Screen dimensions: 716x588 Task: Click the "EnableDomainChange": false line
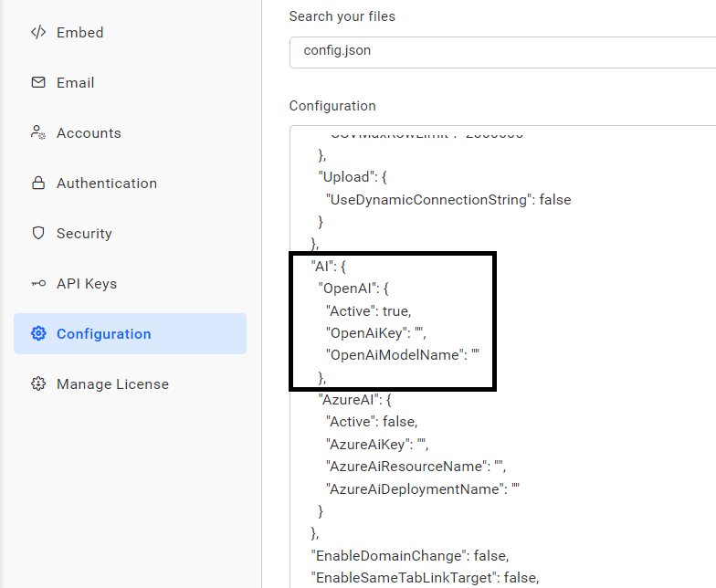point(410,555)
